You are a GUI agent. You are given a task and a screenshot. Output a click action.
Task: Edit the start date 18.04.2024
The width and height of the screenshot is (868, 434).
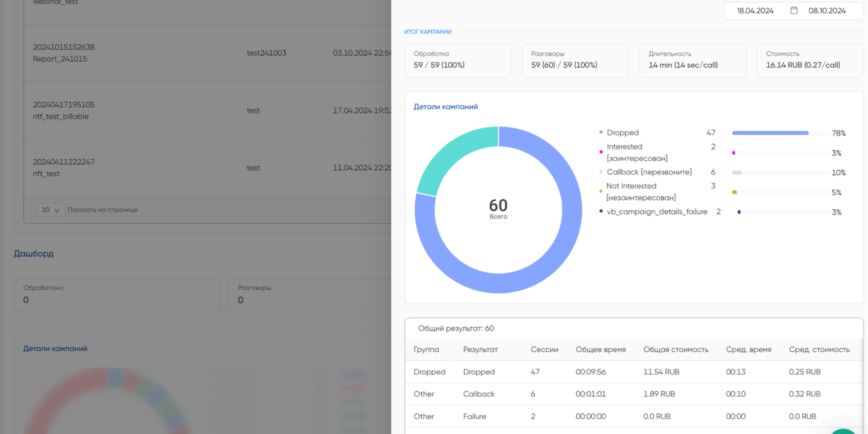coord(755,11)
